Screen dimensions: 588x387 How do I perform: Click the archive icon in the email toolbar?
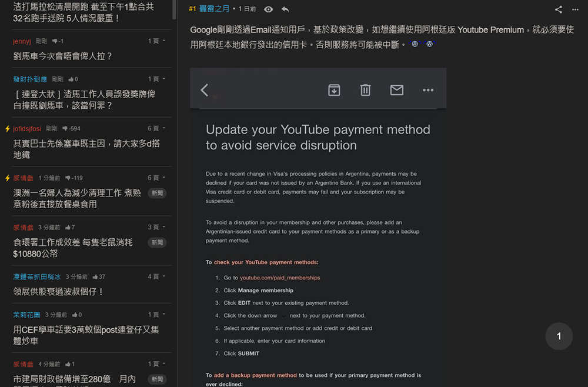point(334,90)
